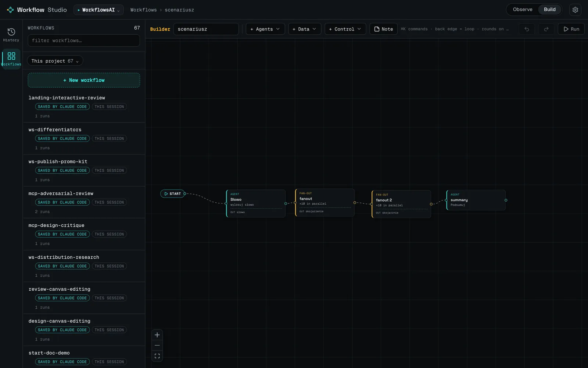Expand the Agents add menu
588x368 pixels.
pos(265,29)
